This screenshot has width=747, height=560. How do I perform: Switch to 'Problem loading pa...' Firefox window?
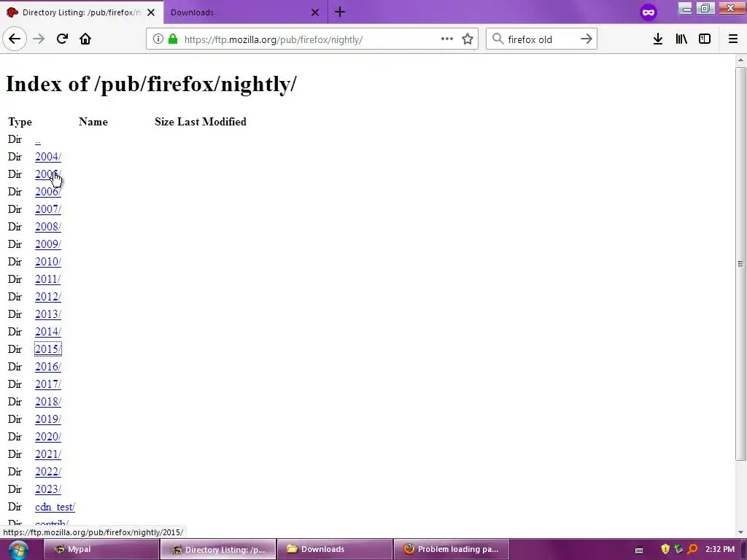point(452,550)
